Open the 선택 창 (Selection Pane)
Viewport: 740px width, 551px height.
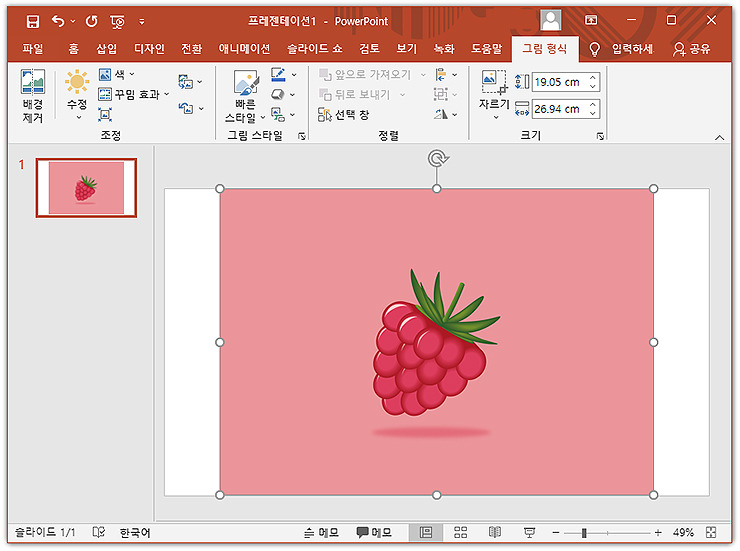click(344, 115)
